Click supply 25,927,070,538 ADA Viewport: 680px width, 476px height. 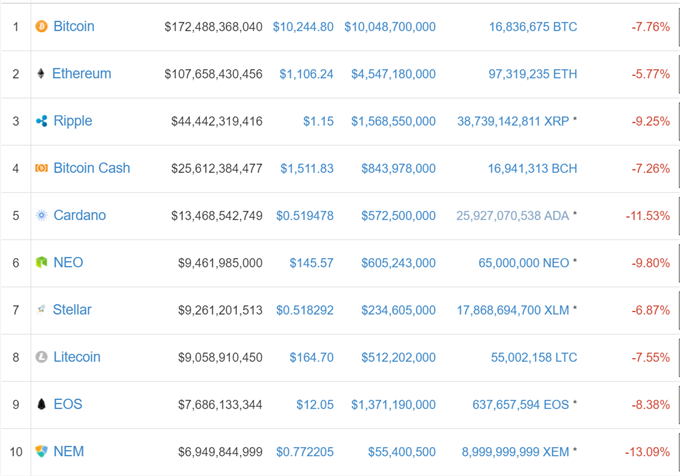[x=513, y=216]
